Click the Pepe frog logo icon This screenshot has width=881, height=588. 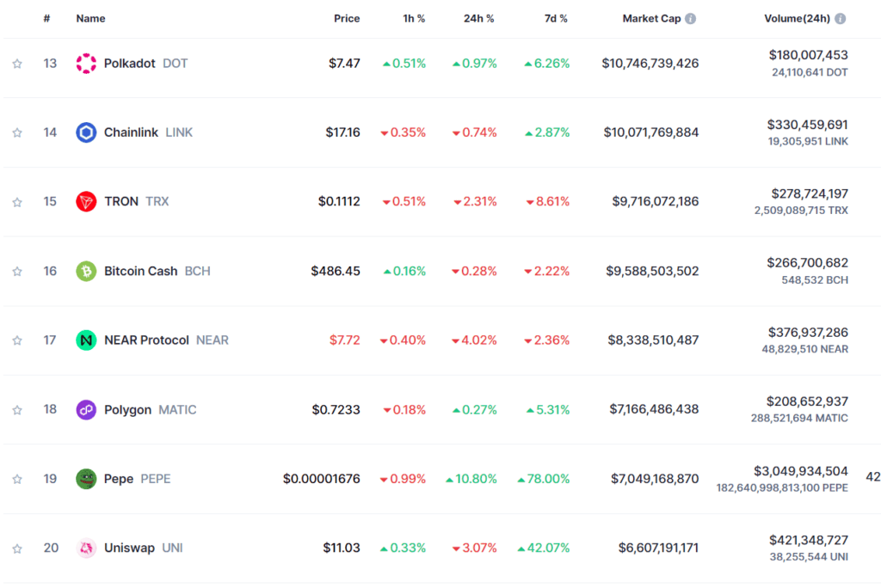pyautogui.click(x=86, y=479)
